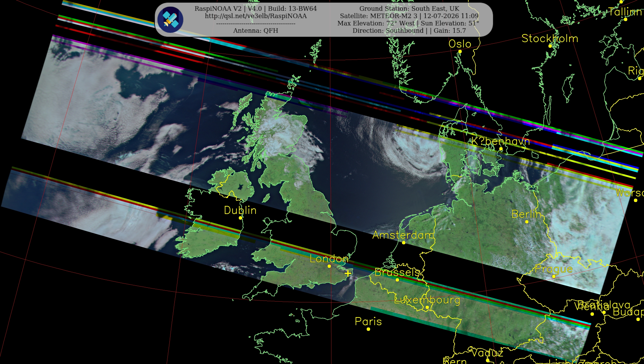
Task: Click the Prague city label
Action: click(554, 269)
